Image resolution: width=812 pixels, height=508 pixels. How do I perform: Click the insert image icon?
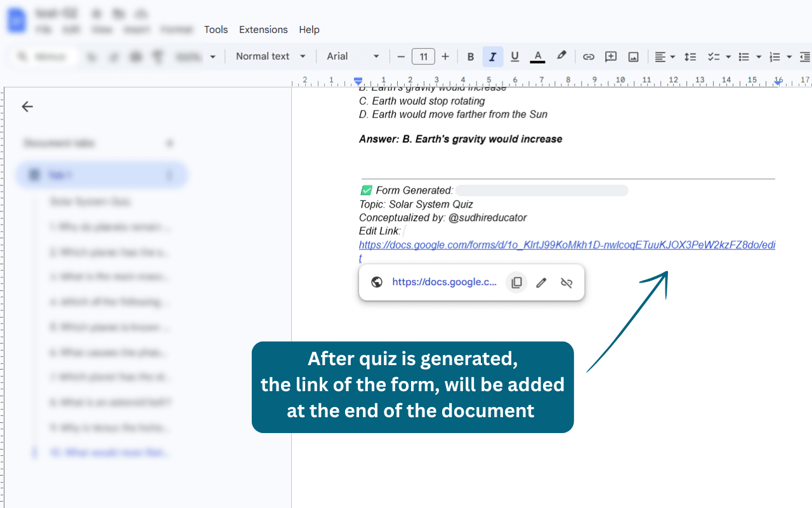[633, 57]
